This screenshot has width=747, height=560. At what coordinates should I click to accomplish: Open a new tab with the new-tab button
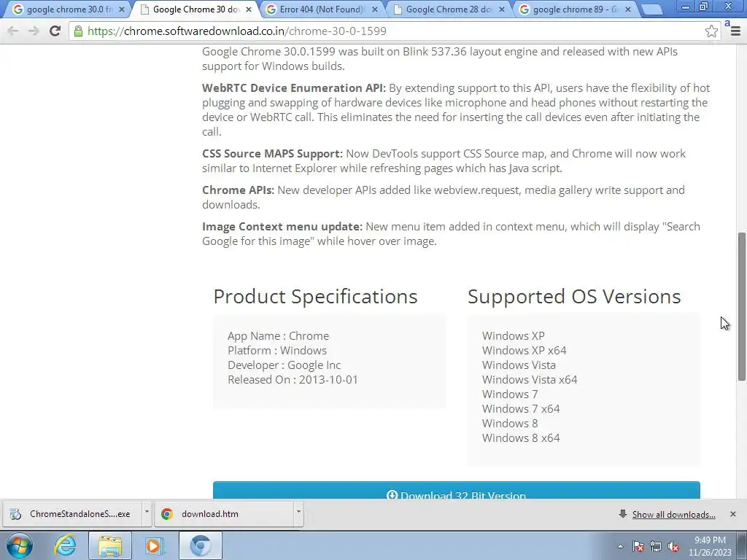[651, 9]
